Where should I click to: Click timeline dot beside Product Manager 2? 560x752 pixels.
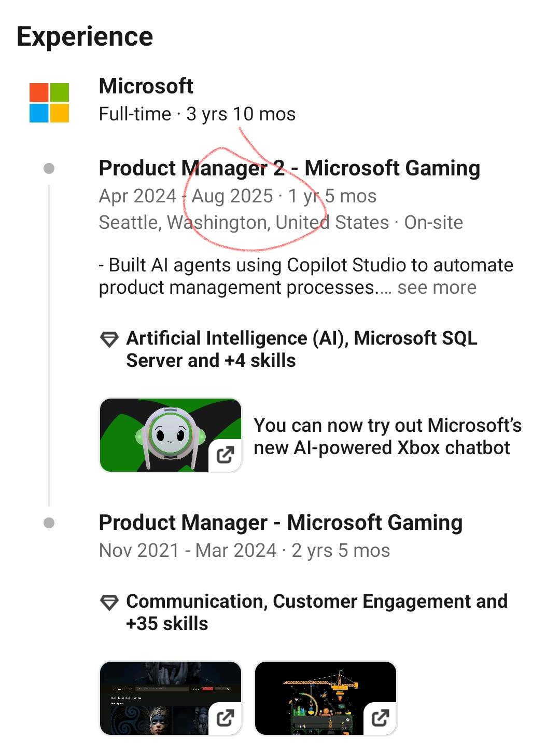(49, 169)
